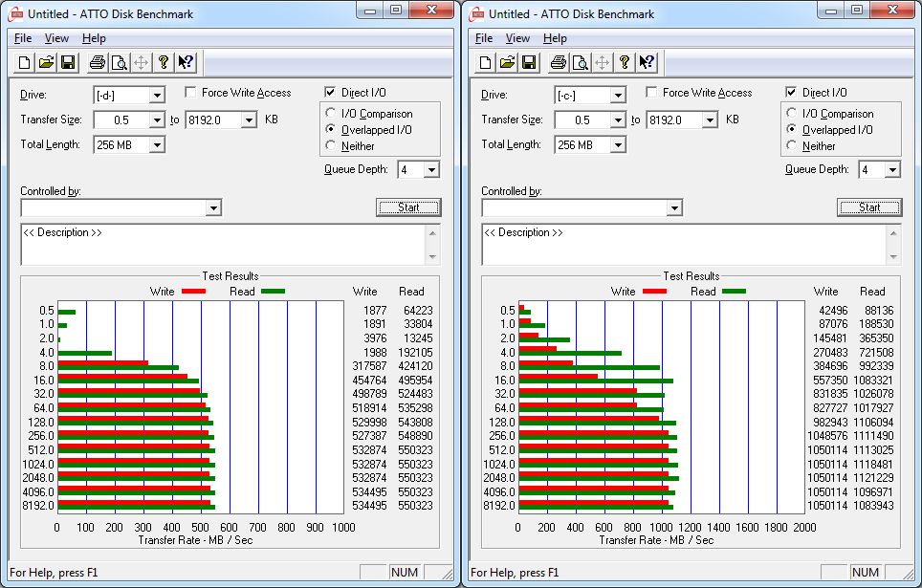The height and width of the screenshot is (588, 922).
Task: Open Help menu in right window
Action: pos(555,38)
